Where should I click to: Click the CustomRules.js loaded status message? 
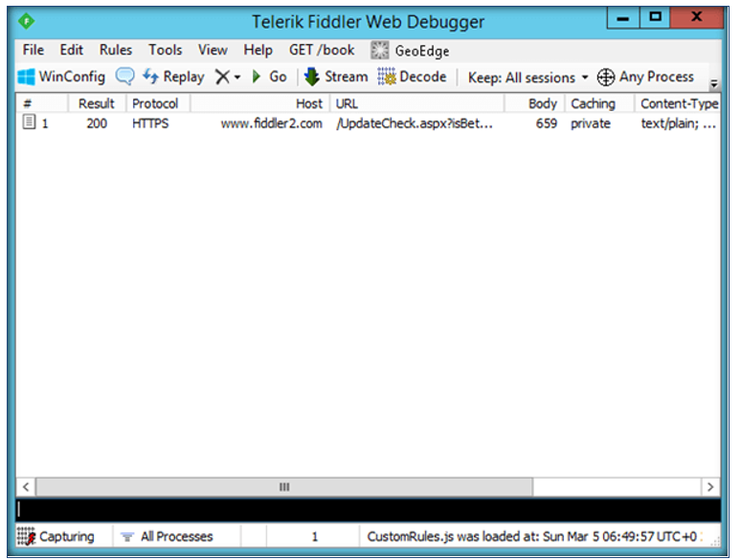coord(532,536)
